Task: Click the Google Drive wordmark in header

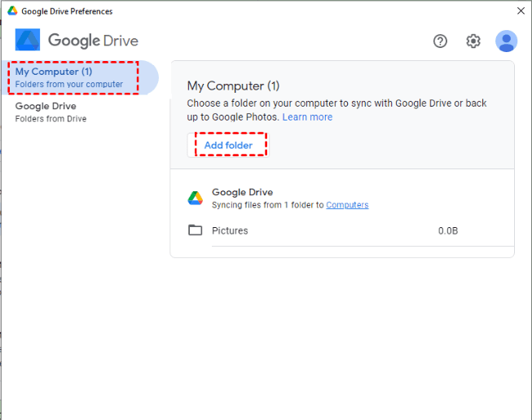Action: pyautogui.click(x=93, y=41)
